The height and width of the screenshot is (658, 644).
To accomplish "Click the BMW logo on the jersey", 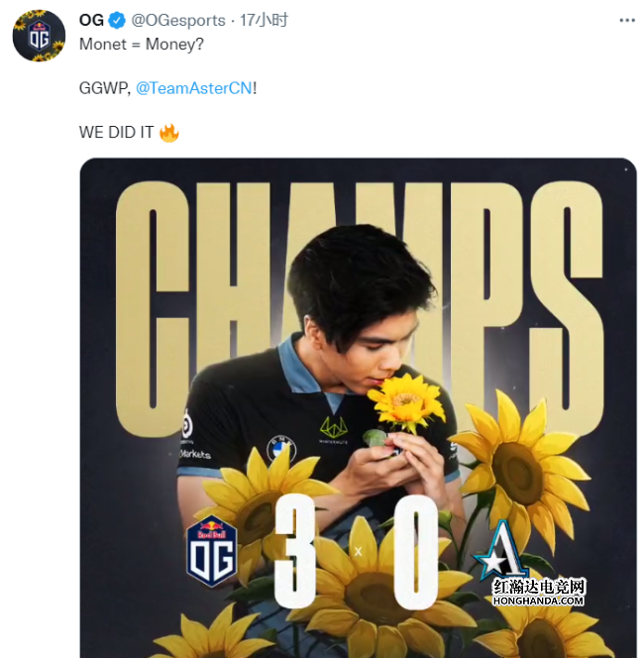I will click(282, 448).
